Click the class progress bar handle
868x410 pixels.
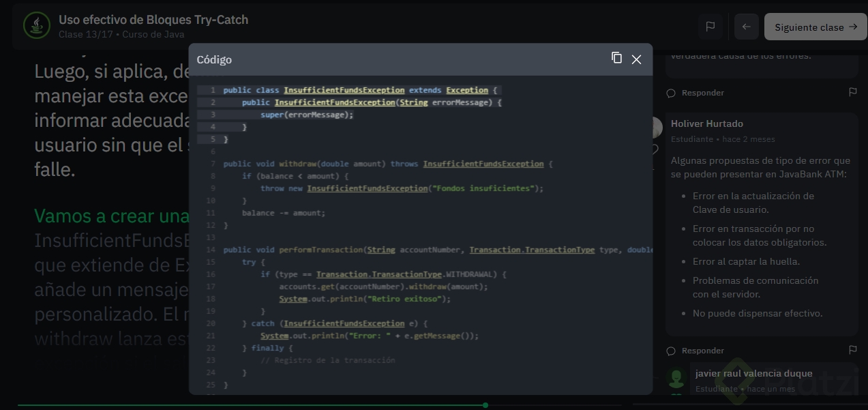[485, 405]
